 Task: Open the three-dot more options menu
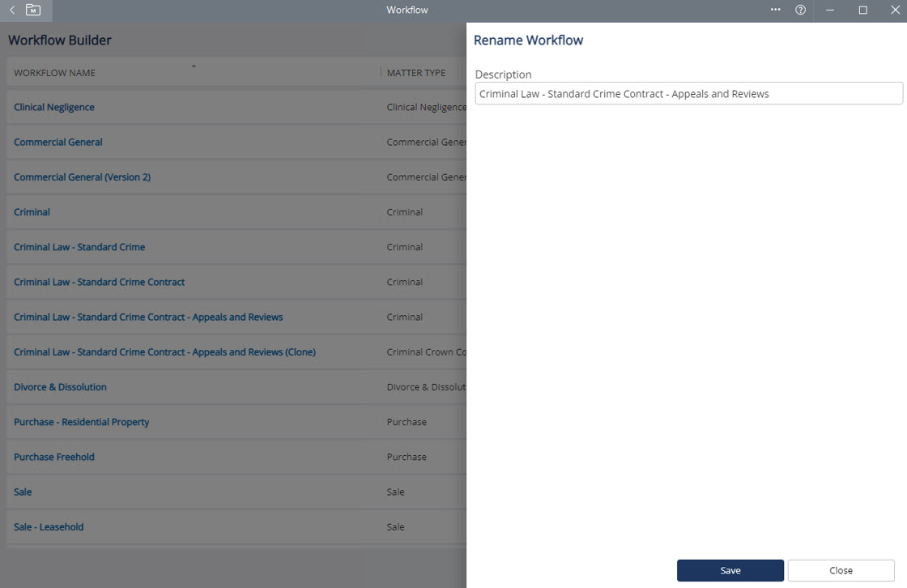(775, 11)
